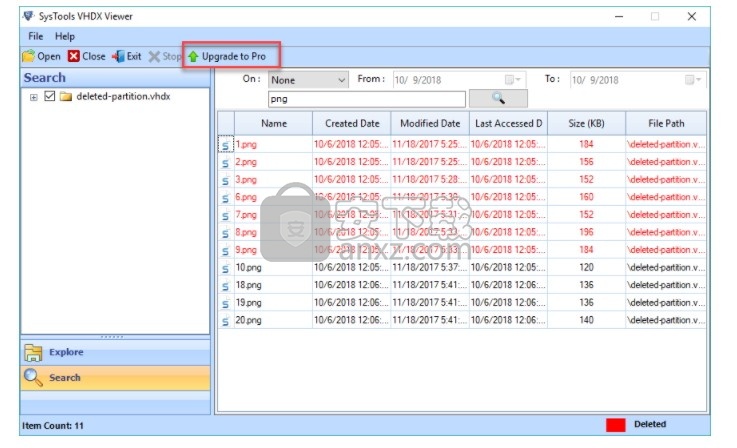Click the green Upgrade to Pro arrow
This screenshot has height=448, width=737.
(x=193, y=56)
